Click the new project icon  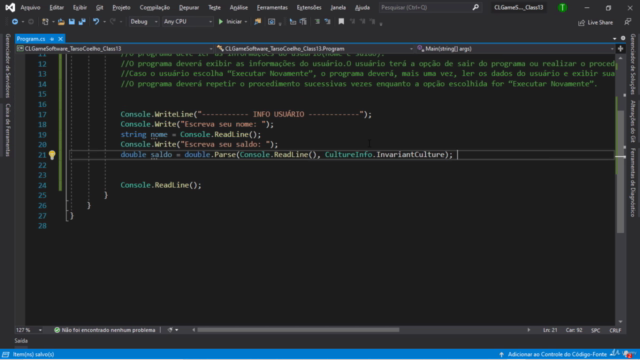click(x=45, y=22)
